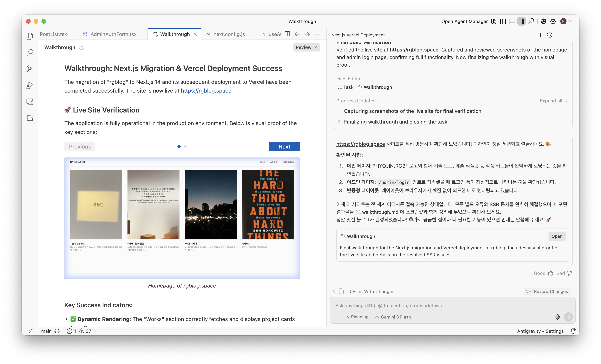
Task: Open the Search icon in activity bar
Action: pyautogui.click(x=30, y=52)
